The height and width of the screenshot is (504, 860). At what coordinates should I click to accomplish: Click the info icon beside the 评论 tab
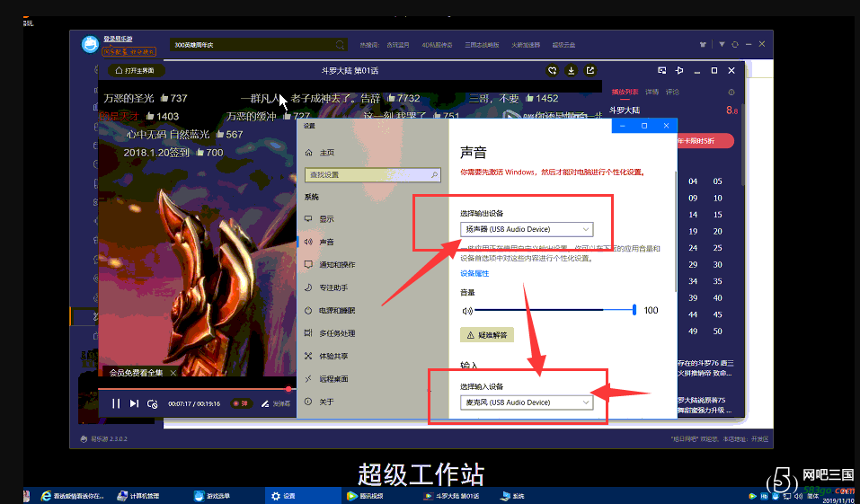731,93
